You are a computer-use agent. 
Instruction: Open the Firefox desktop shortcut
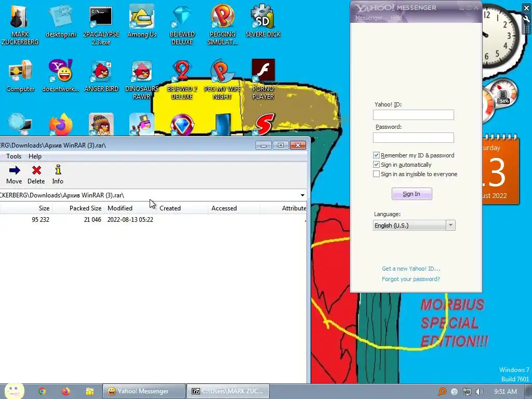point(60,125)
